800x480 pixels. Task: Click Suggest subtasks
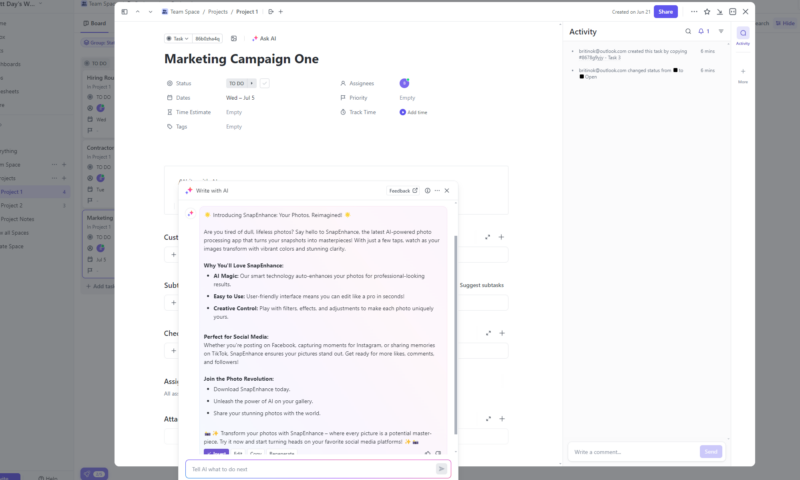tap(482, 285)
